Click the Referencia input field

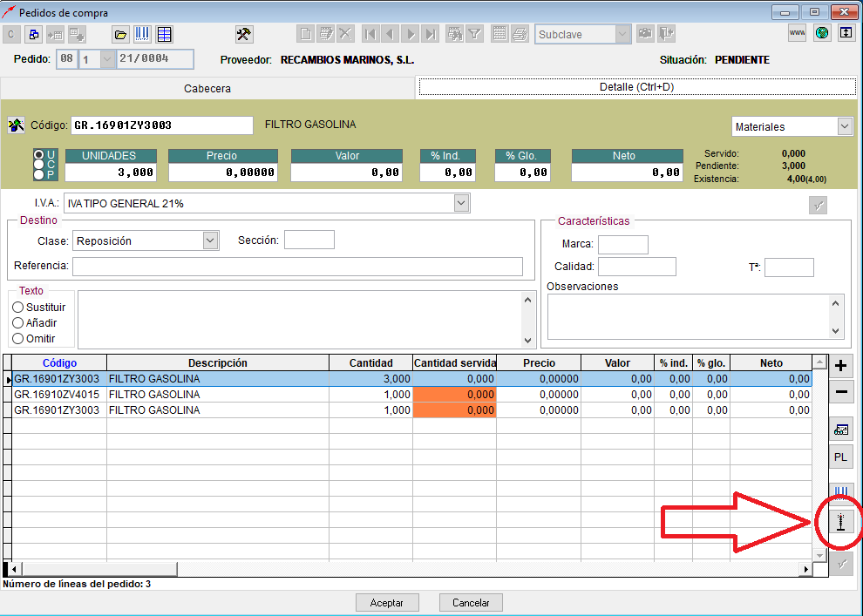click(298, 267)
